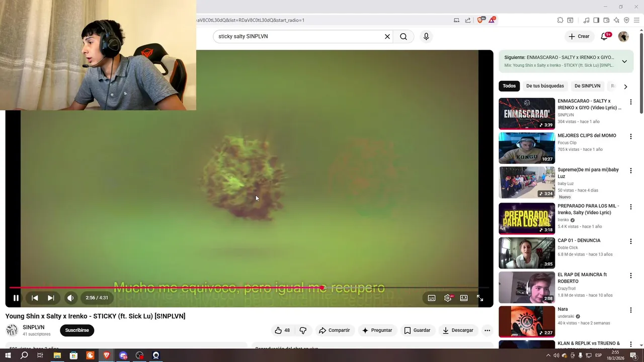Open YouTube notifications bell
The width and height of the screenshot is (644, 362).
[605, 36]
